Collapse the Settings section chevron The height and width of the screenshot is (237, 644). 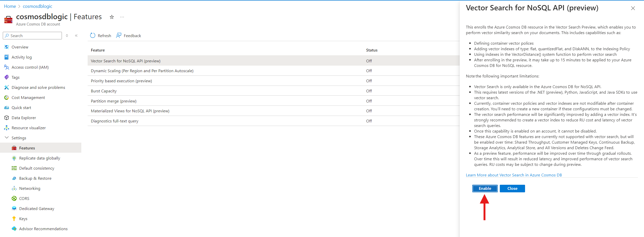(x=7, y=138)
